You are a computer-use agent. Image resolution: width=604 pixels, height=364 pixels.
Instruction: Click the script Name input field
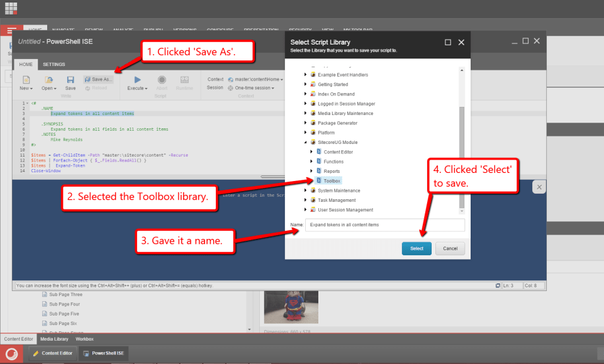pos(384,224)
